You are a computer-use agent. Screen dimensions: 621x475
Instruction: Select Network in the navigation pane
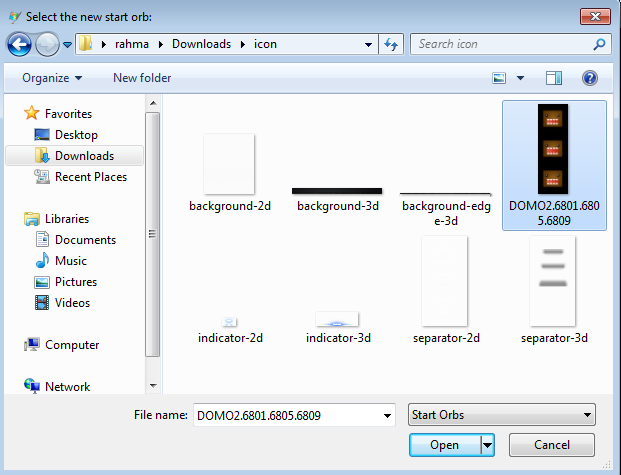67,387
